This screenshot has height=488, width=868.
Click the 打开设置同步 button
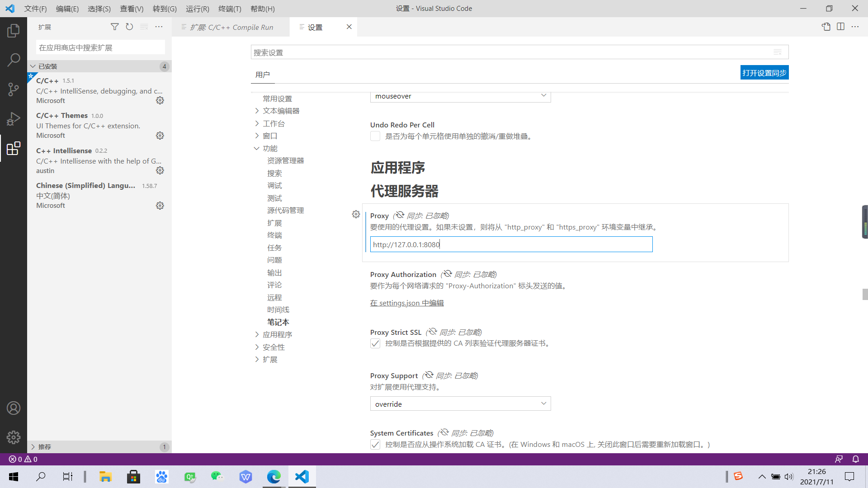click(764, 72)
